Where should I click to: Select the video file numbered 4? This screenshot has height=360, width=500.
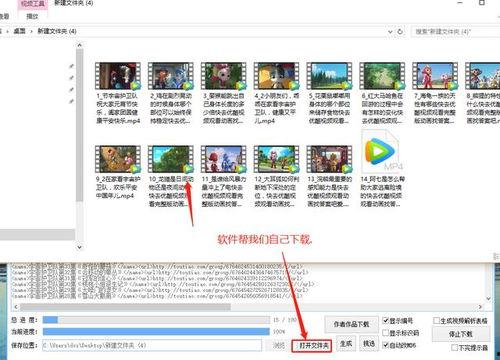click(x=276, y=76)
